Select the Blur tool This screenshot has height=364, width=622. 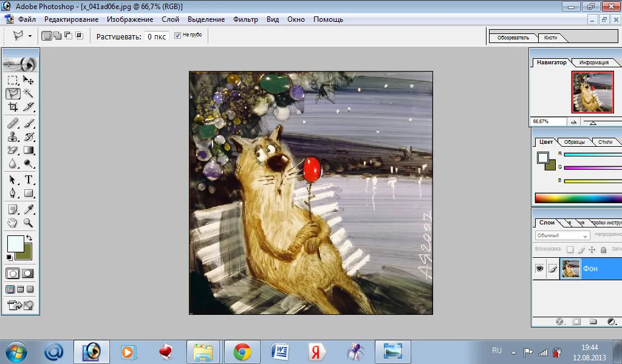(x=13, y=164)
